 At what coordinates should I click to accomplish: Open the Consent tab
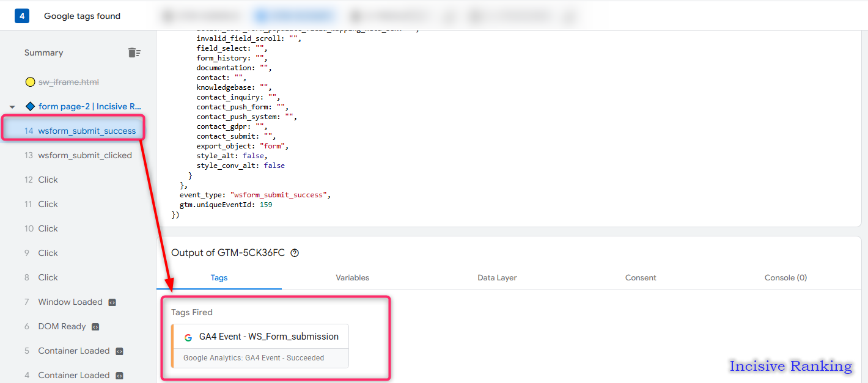pyautogui.click(x=641, y=277)
